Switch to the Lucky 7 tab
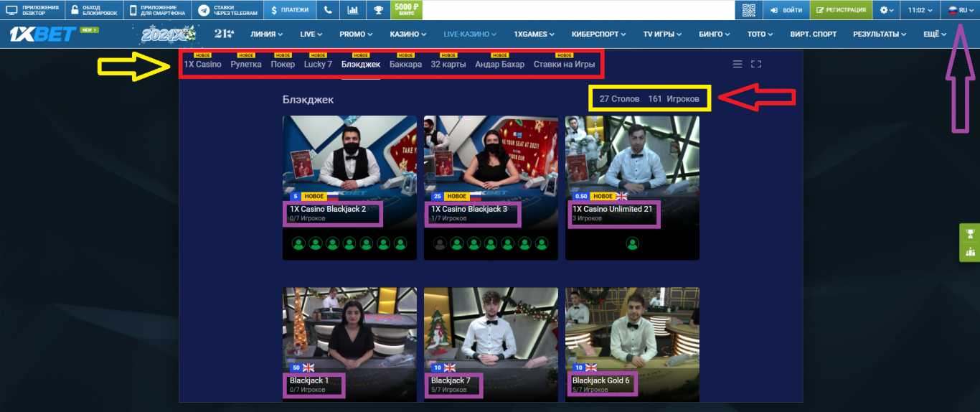This screenshot has height=412, width=980. (x=318, y=64)
